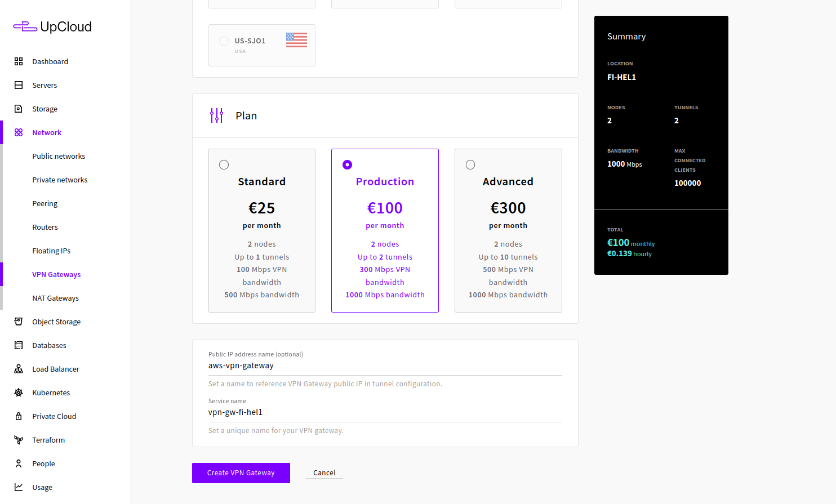Viewport: 836px width, 504px height.
Task: Click the Usage chart icon
Action: pyautogui.click(x=19, y=487)
